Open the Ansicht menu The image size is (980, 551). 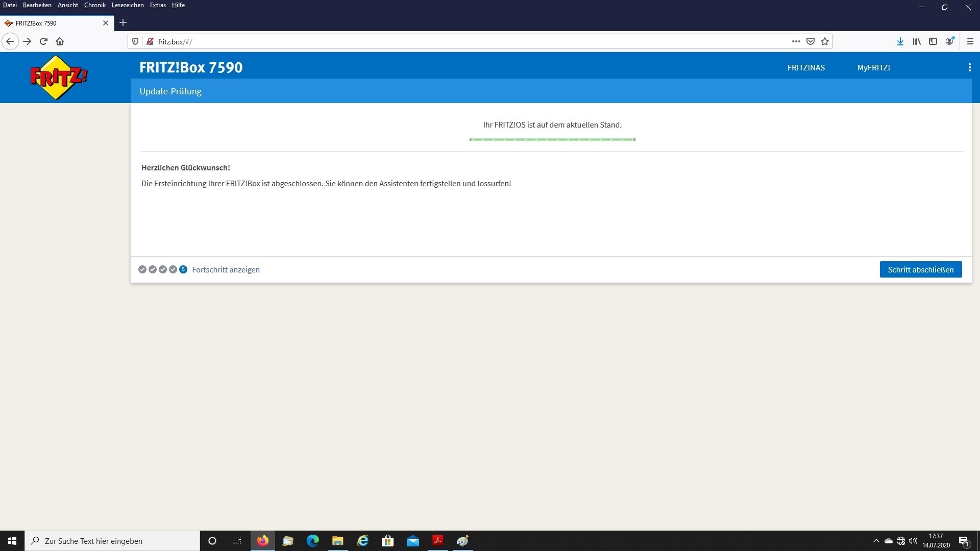67,5
